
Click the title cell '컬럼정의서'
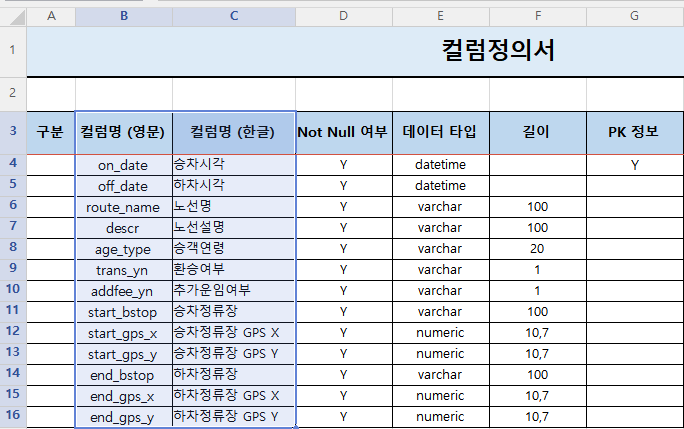click(x=498, y=51)
